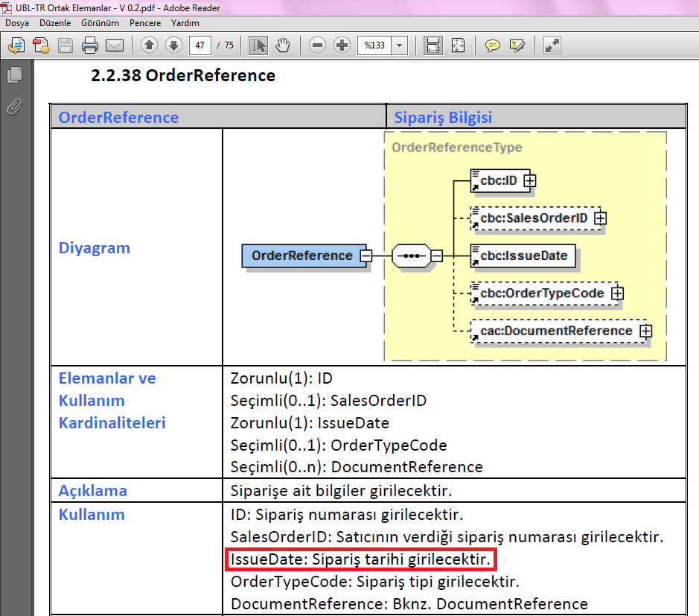The image size is (699, 616).
Task: Open the zoom percentage dropdown
Action: pyautogui.click(x=400, y=45)
